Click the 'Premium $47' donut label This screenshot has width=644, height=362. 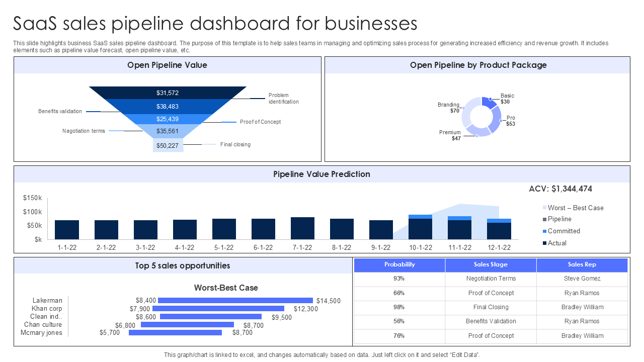tap(450, 135)
